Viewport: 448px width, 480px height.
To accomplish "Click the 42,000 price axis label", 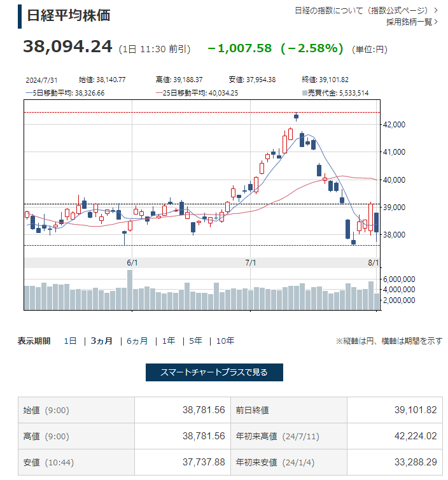I will (394, 125).
